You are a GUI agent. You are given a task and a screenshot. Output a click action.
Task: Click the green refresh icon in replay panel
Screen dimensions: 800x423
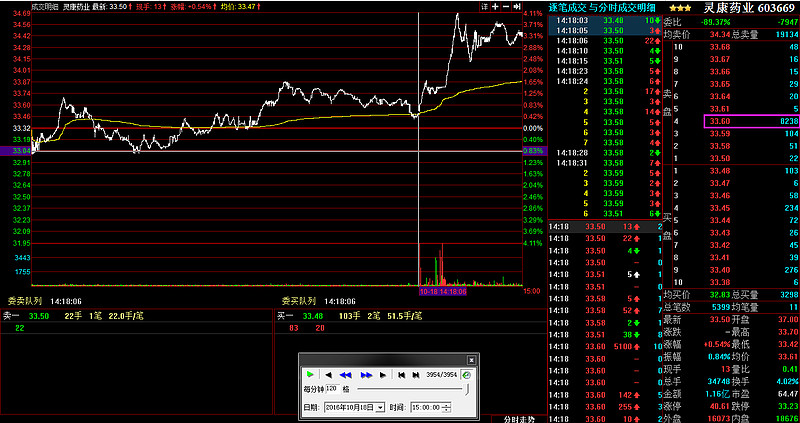click(467, 374)
